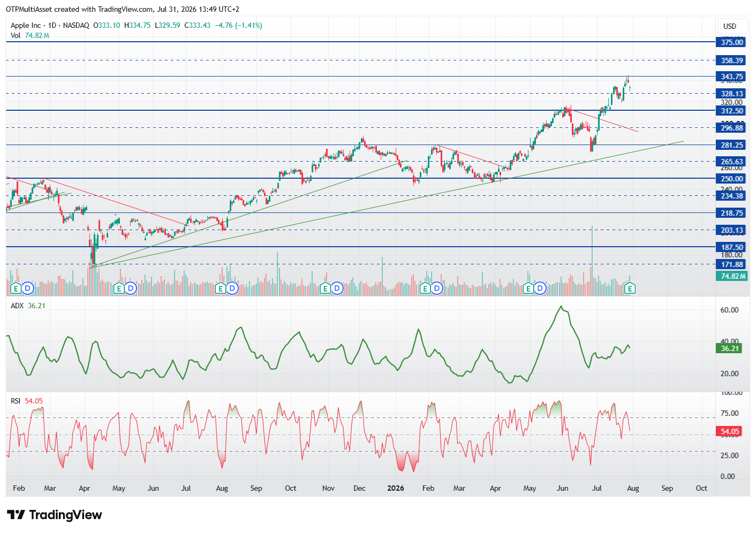
Task: Click the lone earnings E marker near August 2026
Action: click(630, 288)
